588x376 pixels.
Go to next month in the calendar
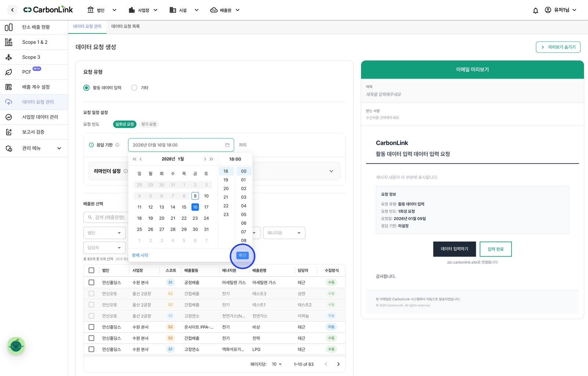(205, 159)
